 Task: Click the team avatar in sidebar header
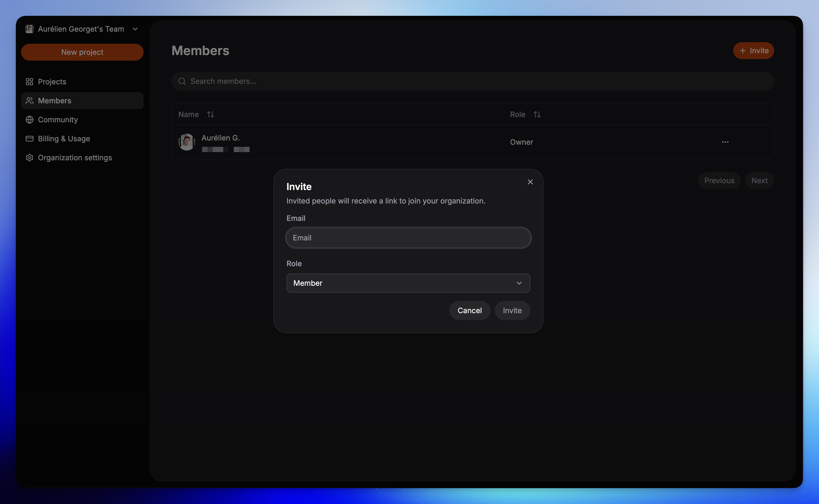pos(29,29)
